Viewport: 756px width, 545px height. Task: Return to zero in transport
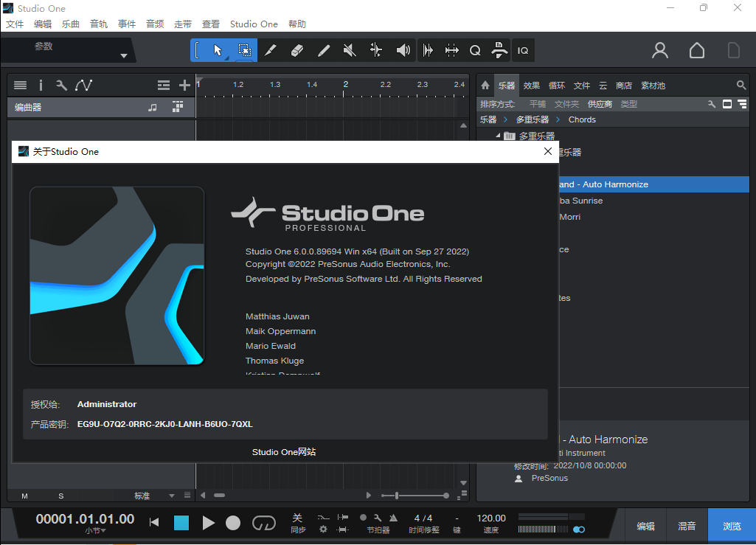tap(154, 522)
